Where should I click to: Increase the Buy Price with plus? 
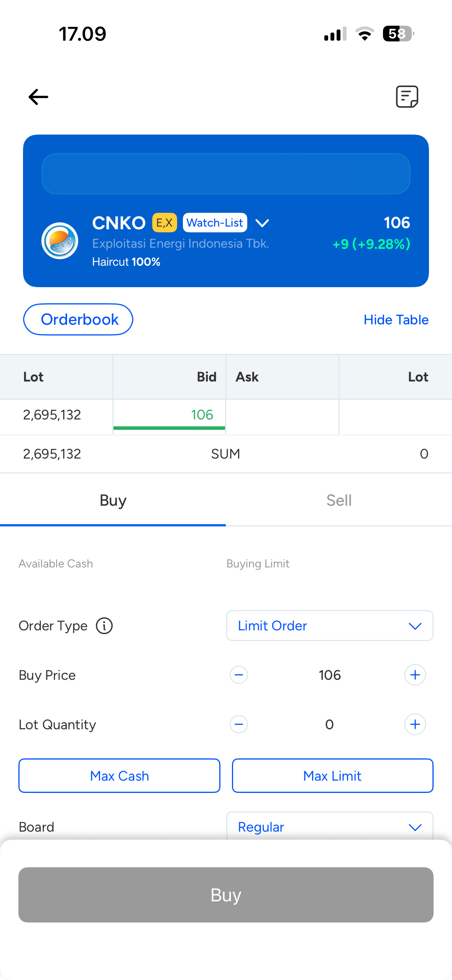tap(415, 675)
